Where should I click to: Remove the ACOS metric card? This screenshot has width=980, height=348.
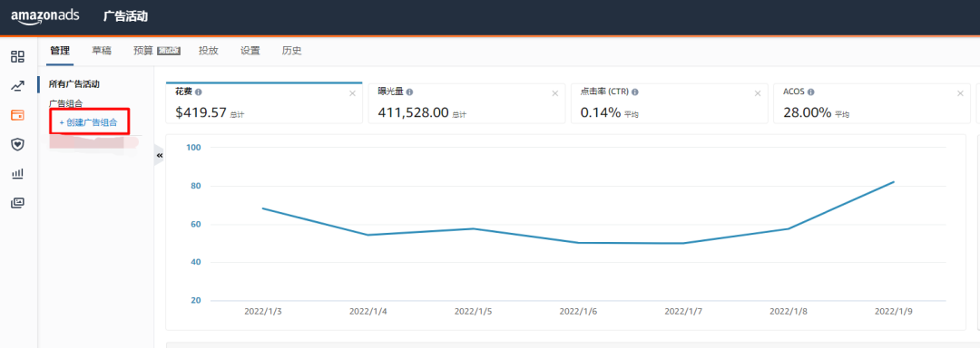click(960, 93)
